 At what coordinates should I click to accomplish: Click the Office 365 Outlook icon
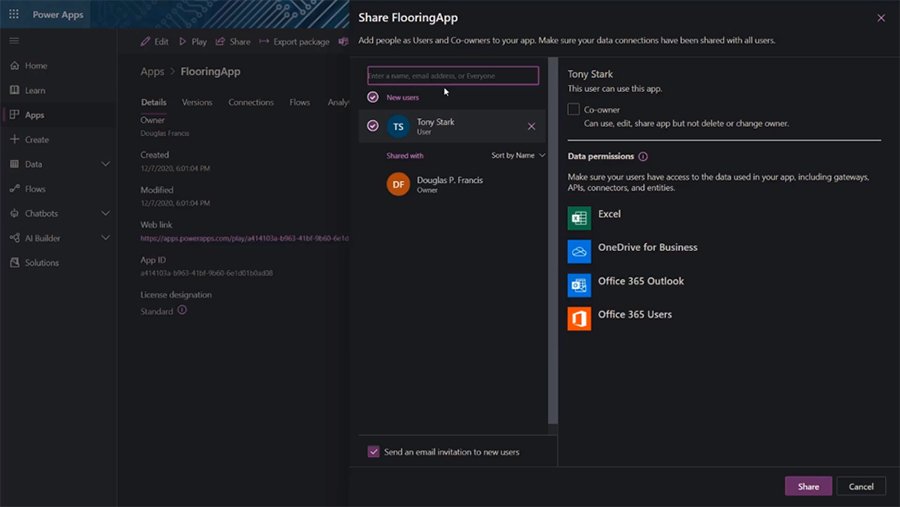click(579, 284)
